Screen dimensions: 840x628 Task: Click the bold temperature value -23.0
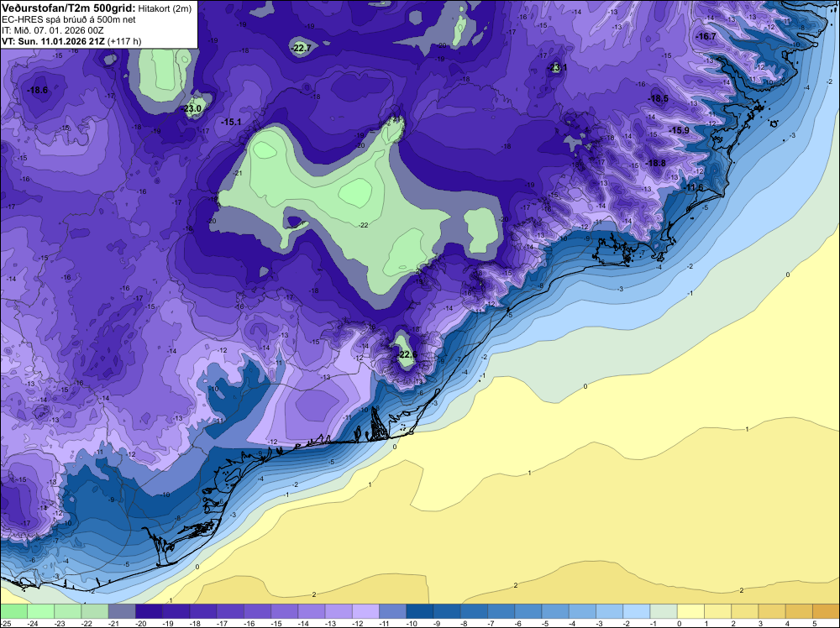pos(192,108)
